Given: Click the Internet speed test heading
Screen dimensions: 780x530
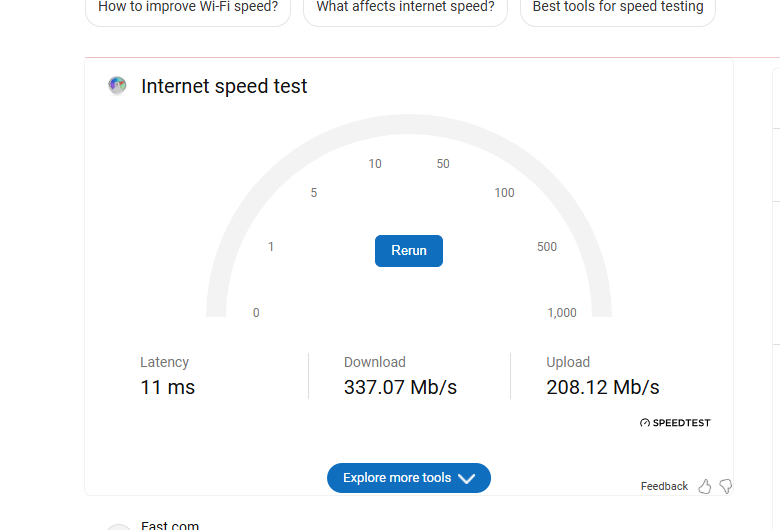Looking at the screenshot, I should pos(224,86).
